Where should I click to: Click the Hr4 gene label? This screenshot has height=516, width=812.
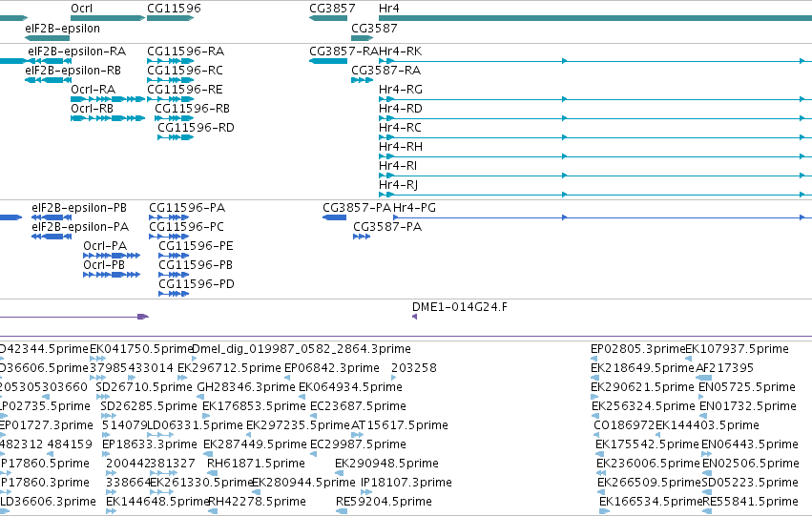coord(389,9)
